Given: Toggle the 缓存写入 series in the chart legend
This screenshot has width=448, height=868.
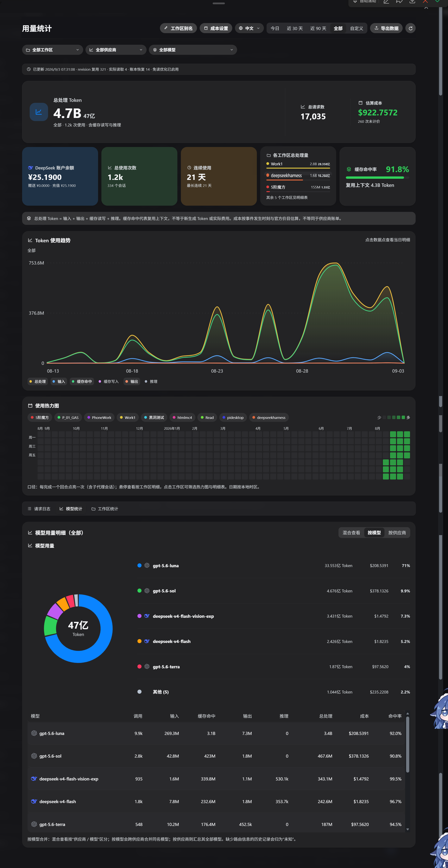Looking at the screenshot, I should (109, 382).
